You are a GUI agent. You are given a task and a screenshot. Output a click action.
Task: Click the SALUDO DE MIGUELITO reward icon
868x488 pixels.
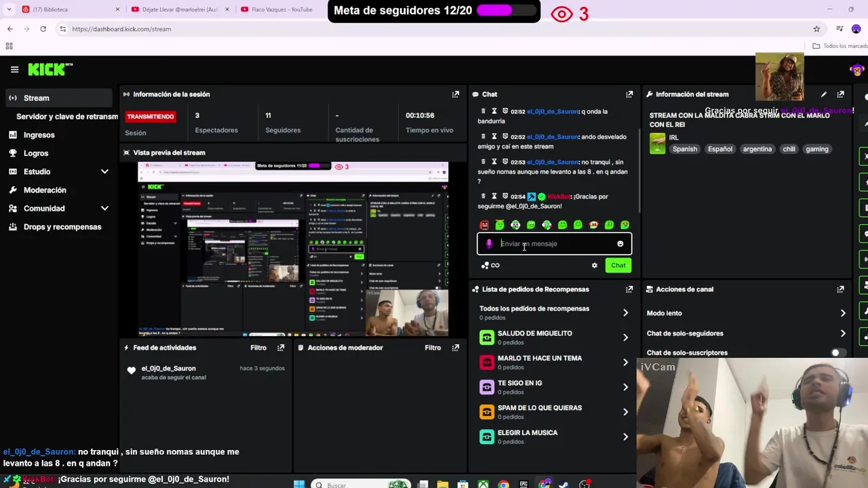pos(487,338)
